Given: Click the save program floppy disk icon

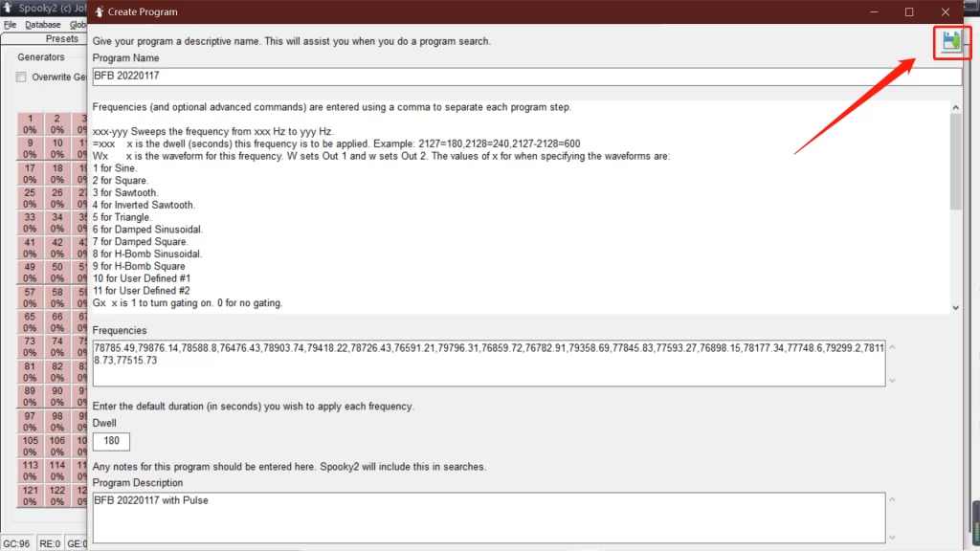Looking at the screenshot, I should [x=950, y=41].
